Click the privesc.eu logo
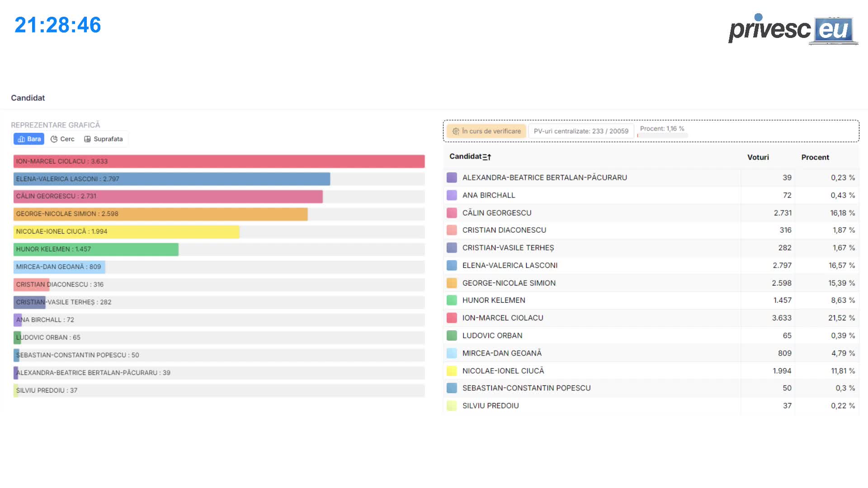 coord(793,29)
